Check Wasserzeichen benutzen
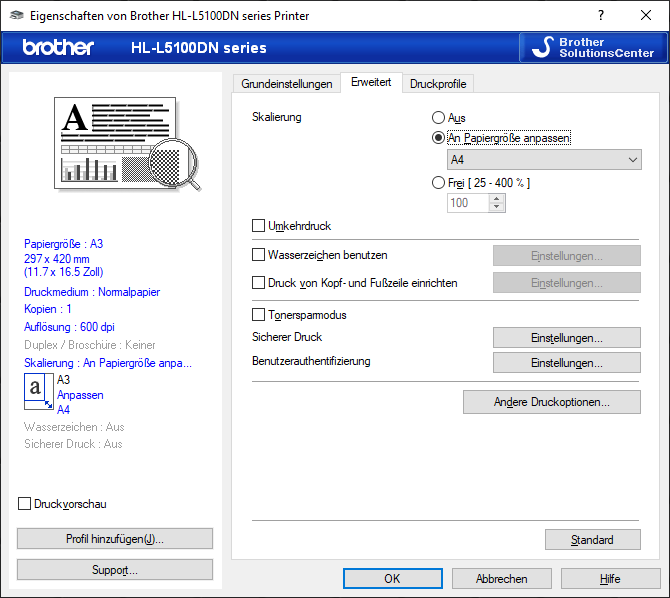670x598 pixels. pyautogui.click(x=259, y=255)
